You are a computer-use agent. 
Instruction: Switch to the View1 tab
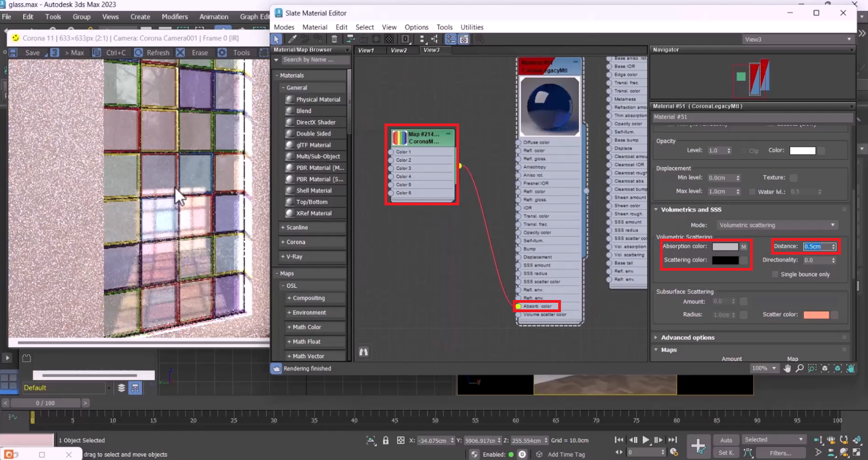pyautogui.click(x=366, y=50)
